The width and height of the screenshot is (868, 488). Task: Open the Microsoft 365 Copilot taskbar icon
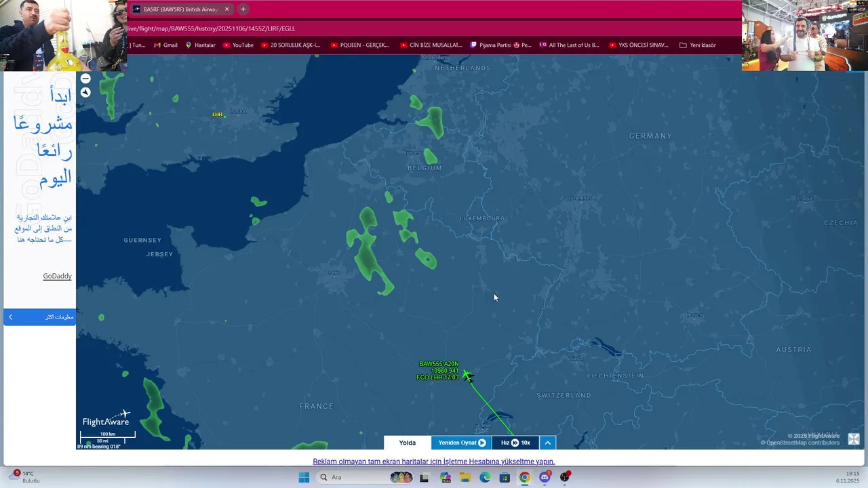445,477
